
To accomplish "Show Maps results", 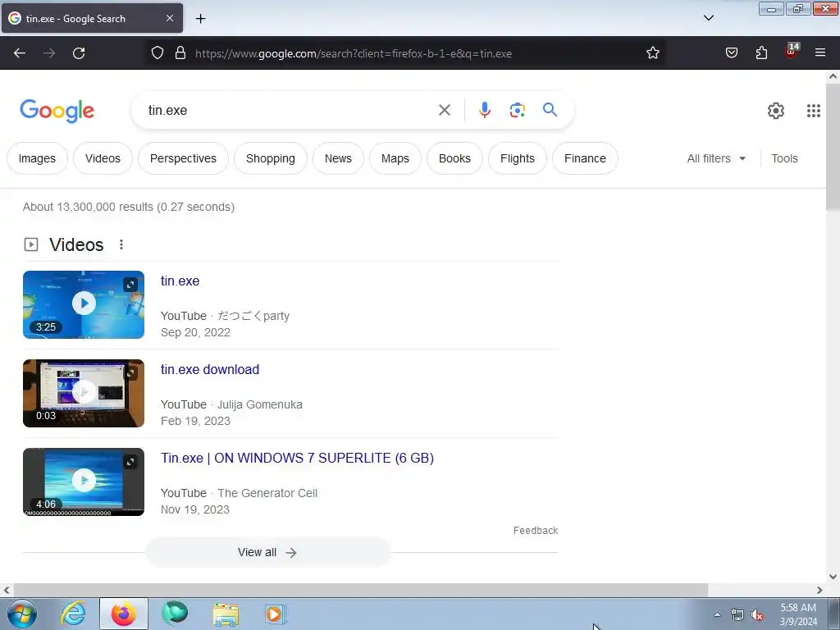I will (x=395, y=158).
